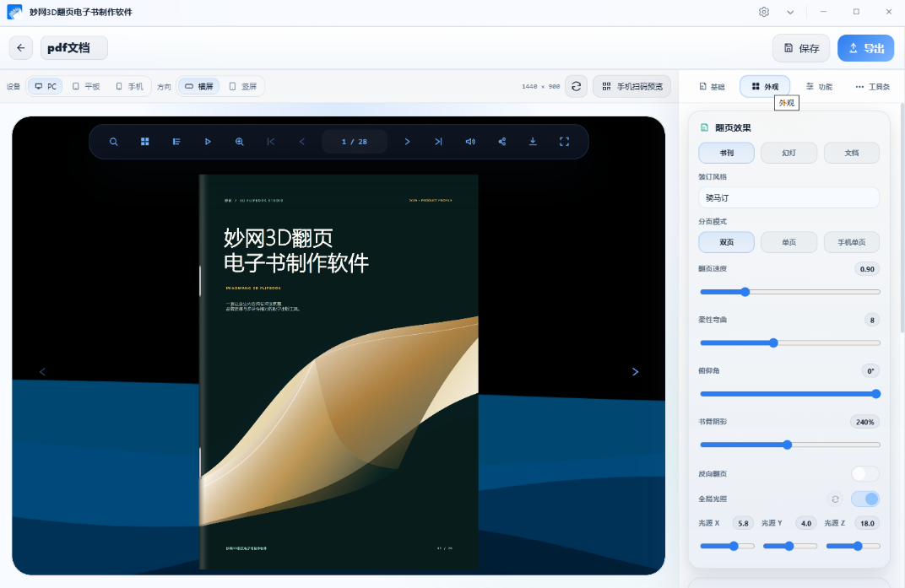Click the app logo in title bar
Viewport: 905px width, 588px height.
tap(14, 12)
